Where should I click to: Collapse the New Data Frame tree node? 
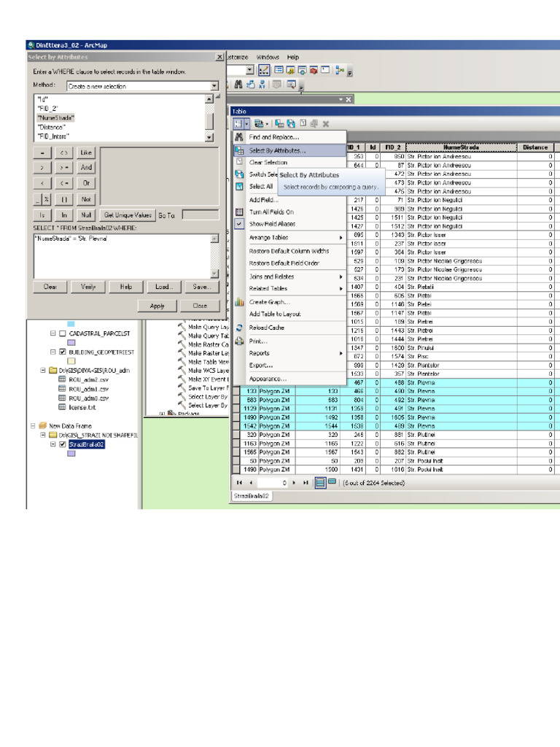pos(34,425)
